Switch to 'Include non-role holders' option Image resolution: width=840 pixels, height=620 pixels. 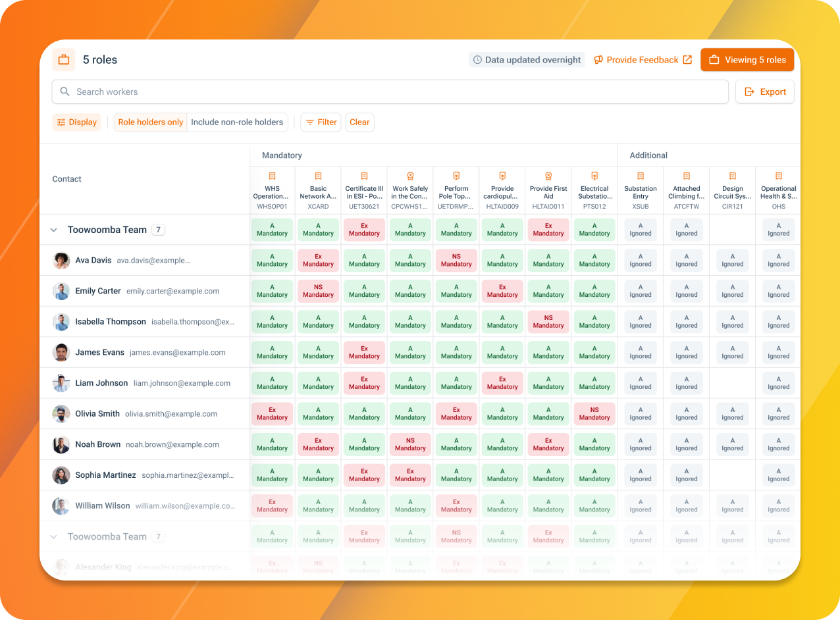click(237, 122)
